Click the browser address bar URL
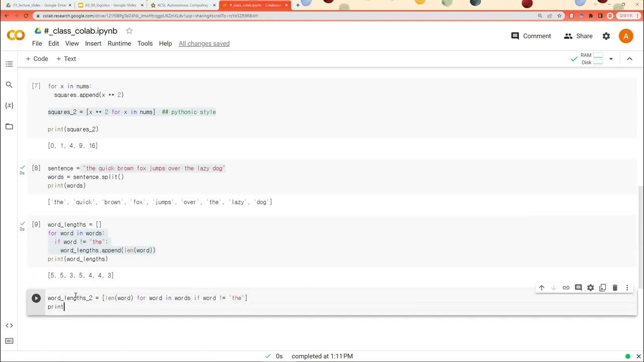This screenshot has width=644, height=362. coord(150,16)
